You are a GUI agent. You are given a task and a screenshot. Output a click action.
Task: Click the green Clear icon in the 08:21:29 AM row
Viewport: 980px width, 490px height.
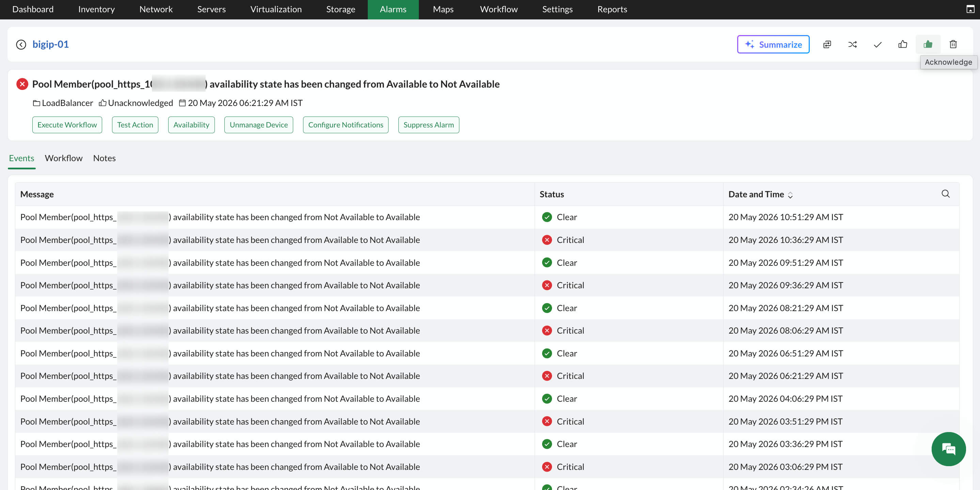point(547,308)
